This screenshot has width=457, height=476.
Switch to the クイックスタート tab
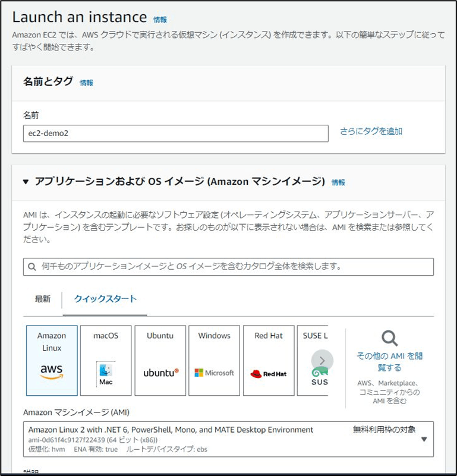pyautogui.click(x=105, y=299)
